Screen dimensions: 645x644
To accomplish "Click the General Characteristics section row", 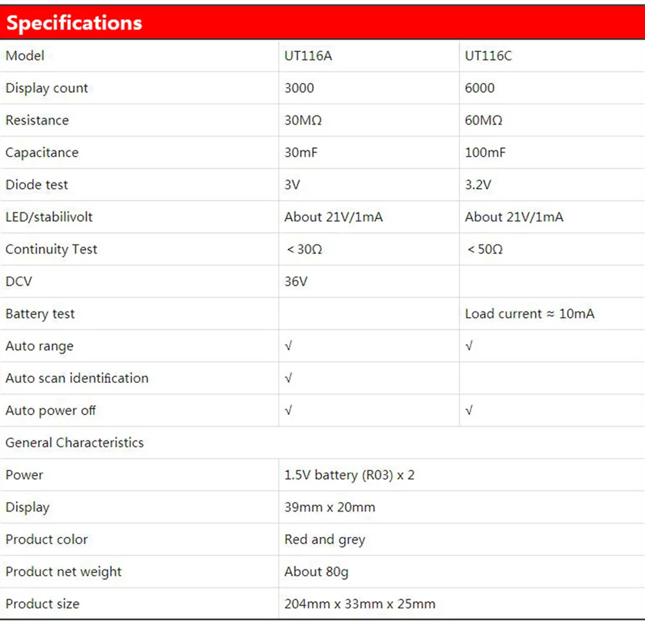I will pos(75,443).
